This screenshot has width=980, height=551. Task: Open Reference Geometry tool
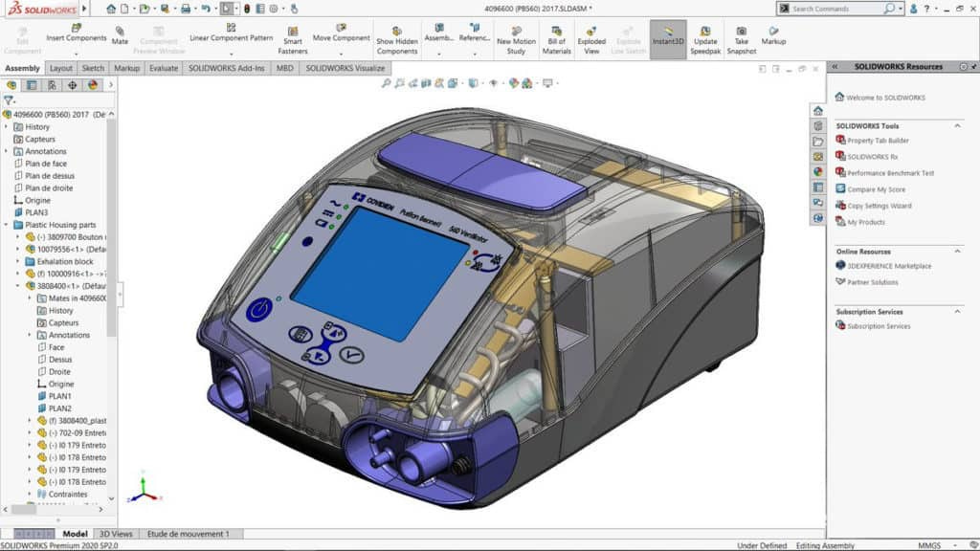pos(475,33)
